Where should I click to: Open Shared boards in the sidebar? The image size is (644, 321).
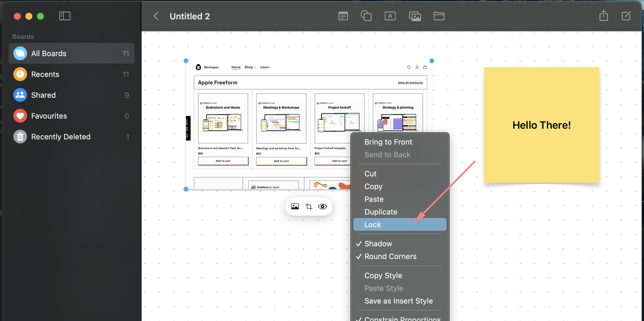tap(71, 95)
